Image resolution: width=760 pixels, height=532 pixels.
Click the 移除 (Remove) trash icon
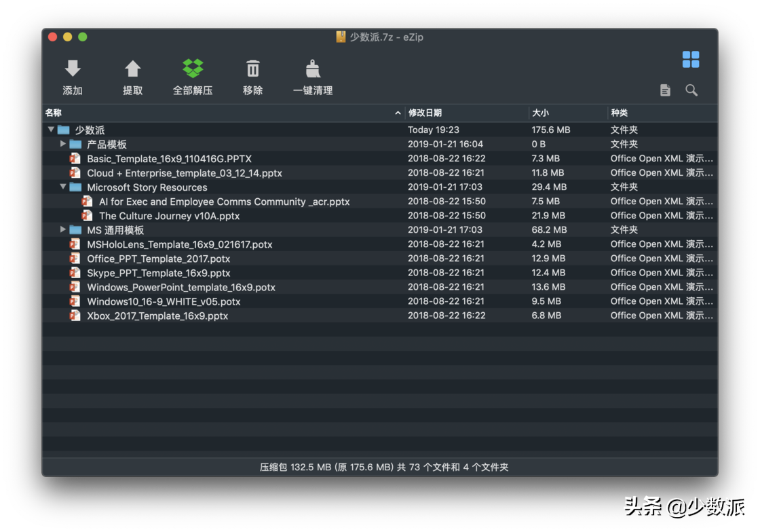click(252, 68)
